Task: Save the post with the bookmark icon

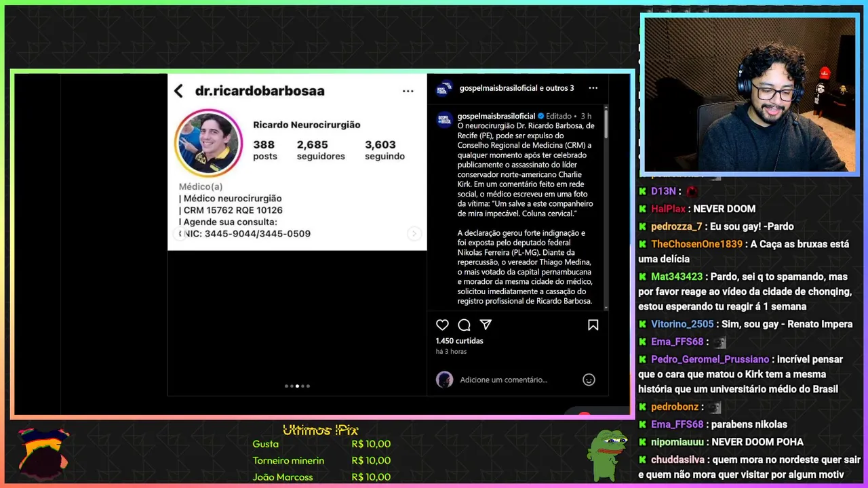Action: pos(593,325)
